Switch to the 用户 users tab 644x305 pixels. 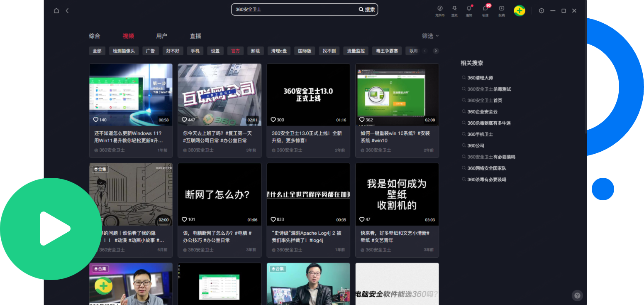(x=162, y=36)
